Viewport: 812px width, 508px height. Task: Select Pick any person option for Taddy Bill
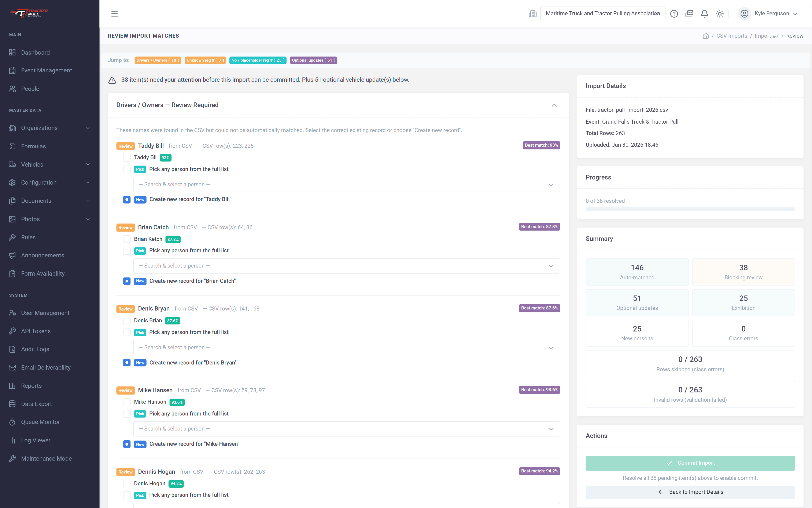[x=127, y=169]
